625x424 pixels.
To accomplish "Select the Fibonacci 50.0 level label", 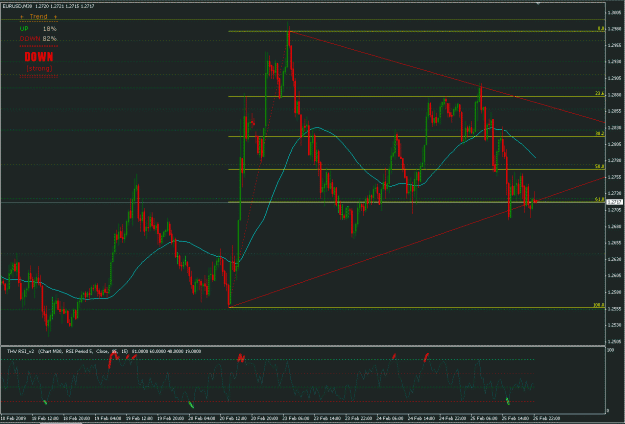I will coord(600,167).
